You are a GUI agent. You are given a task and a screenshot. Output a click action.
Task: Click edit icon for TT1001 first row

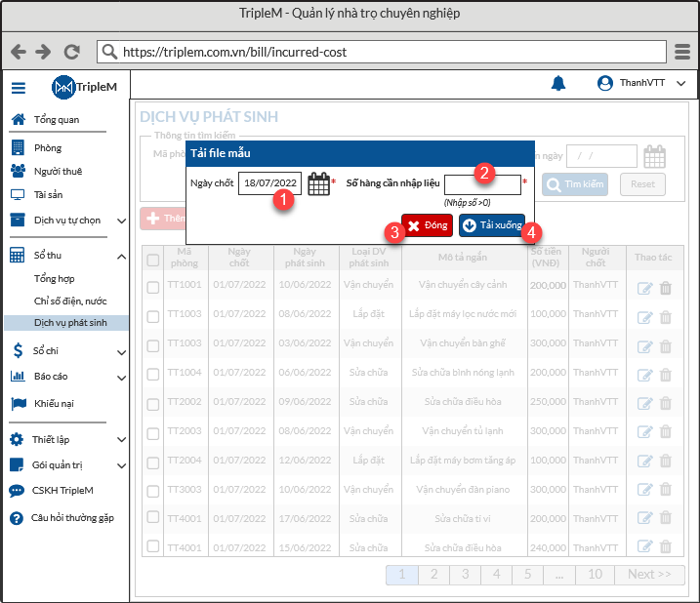[644, 288]
